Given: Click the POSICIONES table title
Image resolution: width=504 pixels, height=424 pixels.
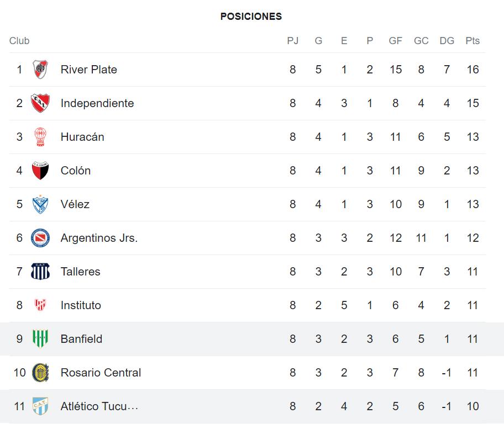Looking at the screenshot, I should (x=251, y=17).
